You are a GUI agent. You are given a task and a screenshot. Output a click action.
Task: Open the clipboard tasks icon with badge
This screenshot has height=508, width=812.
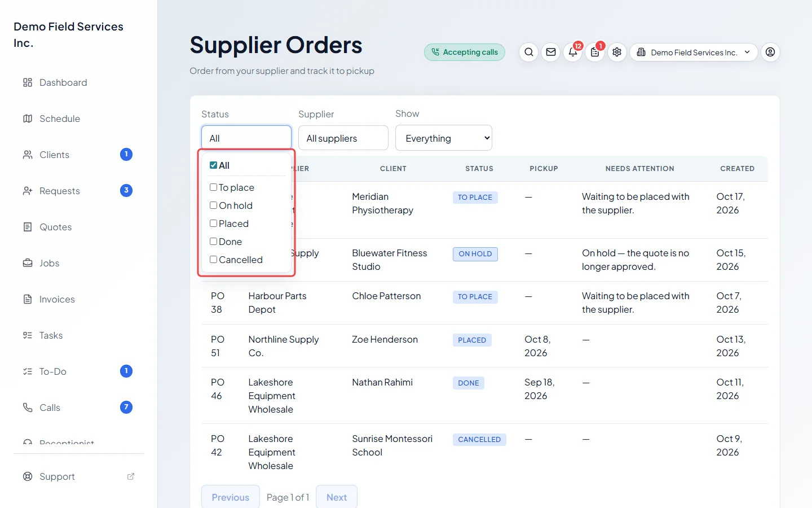595,52
